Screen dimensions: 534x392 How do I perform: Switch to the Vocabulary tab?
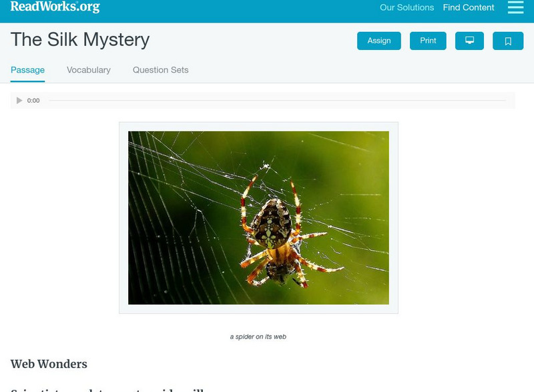[x=89, y=70]
